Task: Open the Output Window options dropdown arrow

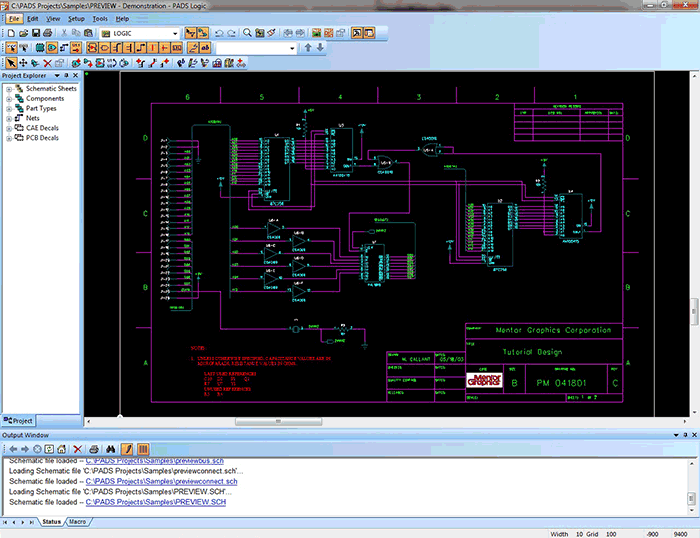Action: click(x=676, y=435)
